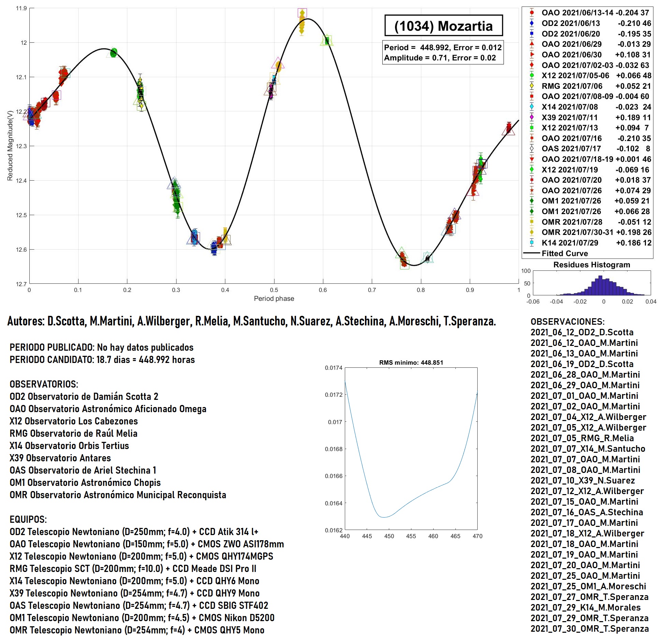The image size is (663, 644).
Task: Click the "OBSERVACIONES:" heading
Action: 567,322
